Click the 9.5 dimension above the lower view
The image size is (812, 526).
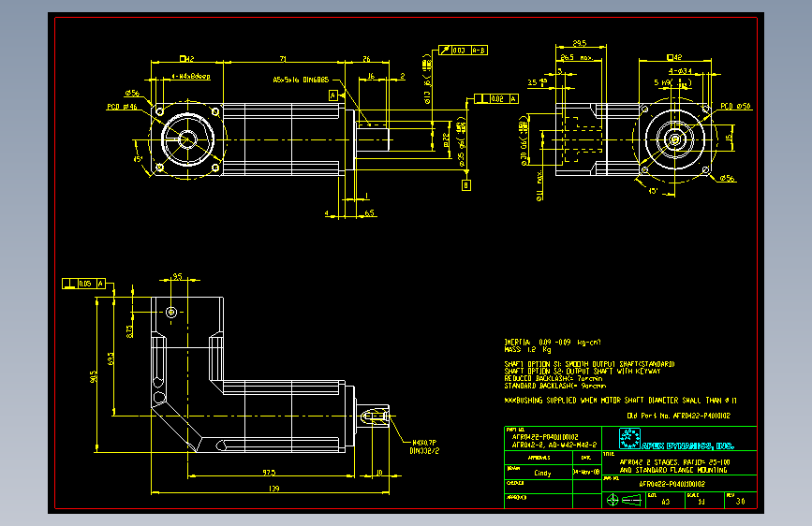click(x=177, y=277)
